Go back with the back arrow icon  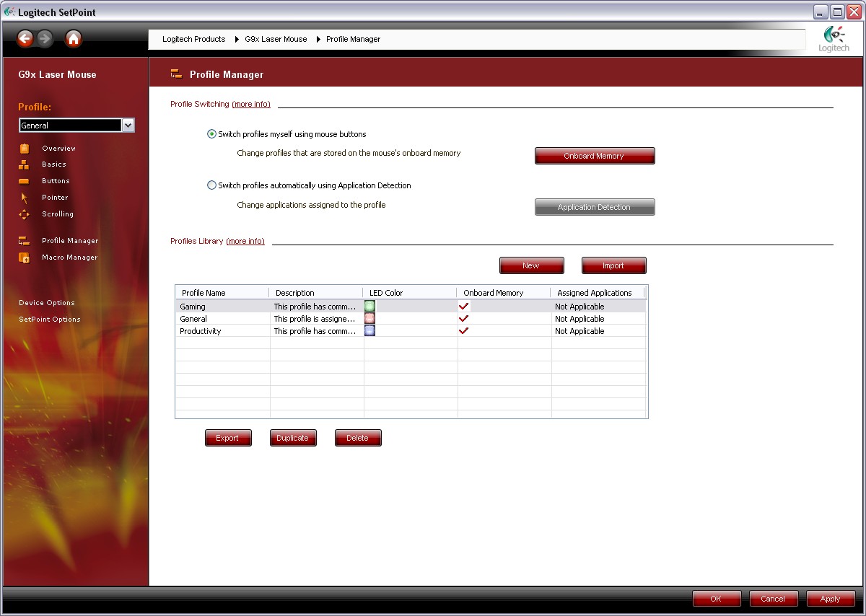pos(26,39)
